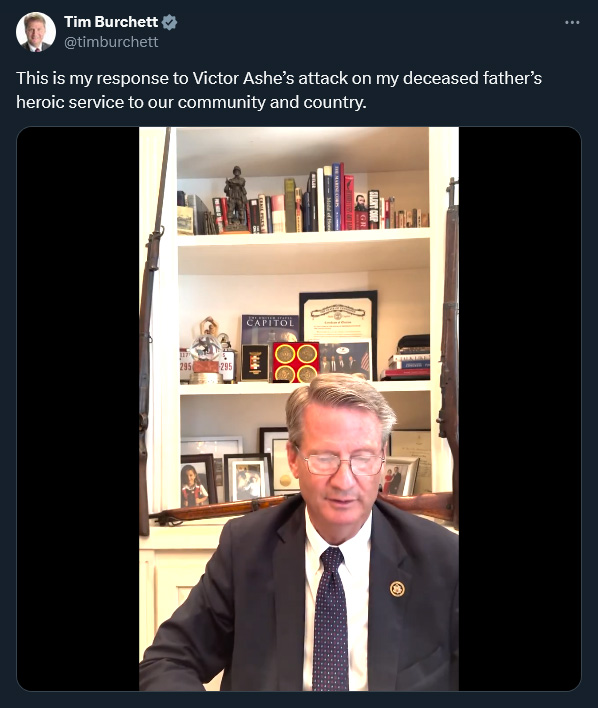Click the row of books on top shelf
This screenshot has height=708, width=598.
[x=303, y=200]
